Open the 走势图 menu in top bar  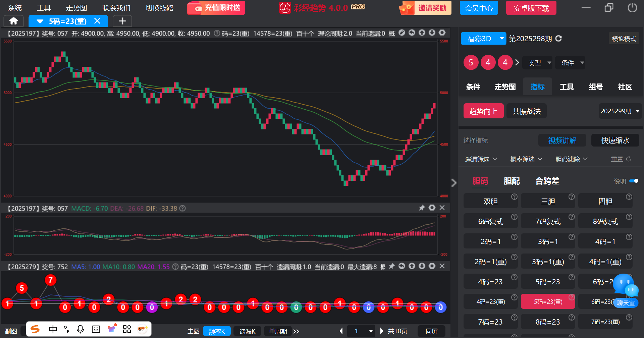76,8
